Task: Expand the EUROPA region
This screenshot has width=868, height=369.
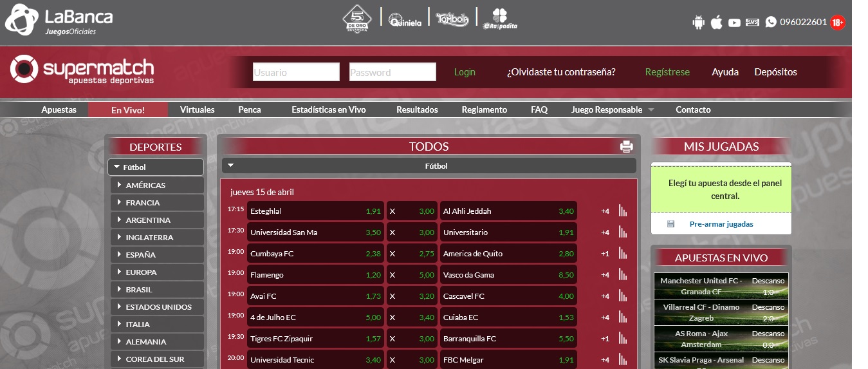Action: [x=157, y=272]
